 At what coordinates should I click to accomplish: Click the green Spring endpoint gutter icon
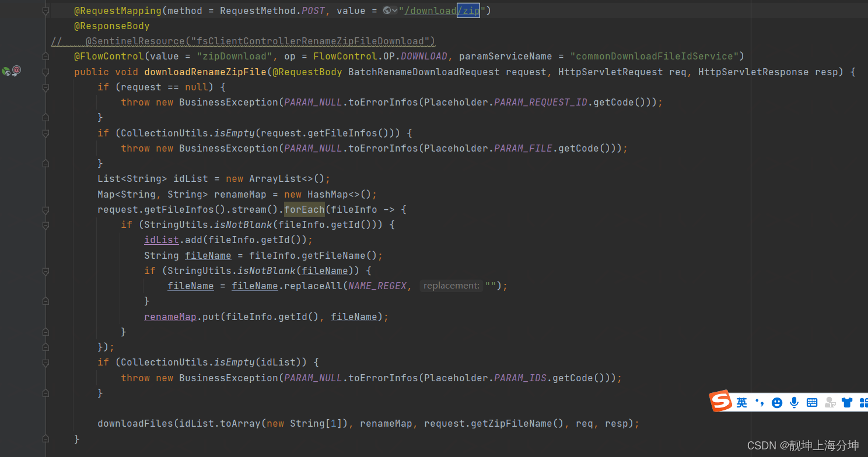tap(6, 71)
